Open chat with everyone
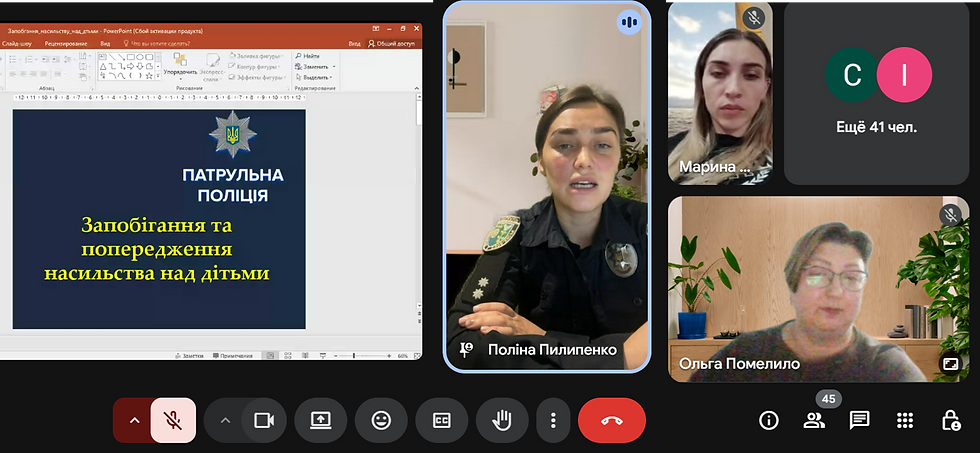The image size is (980, 453). point(860,421)
